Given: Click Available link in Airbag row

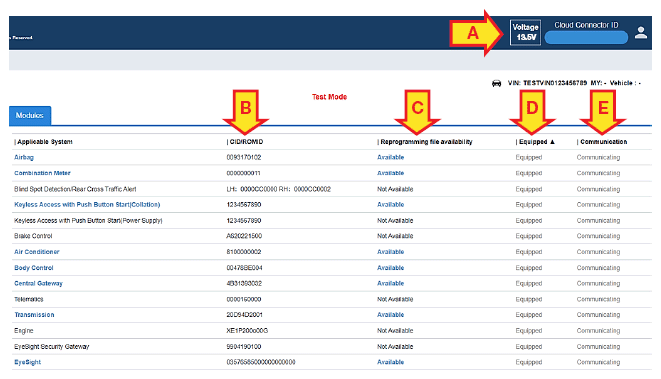Looking at the screenshot, I should tap(390, 157).
